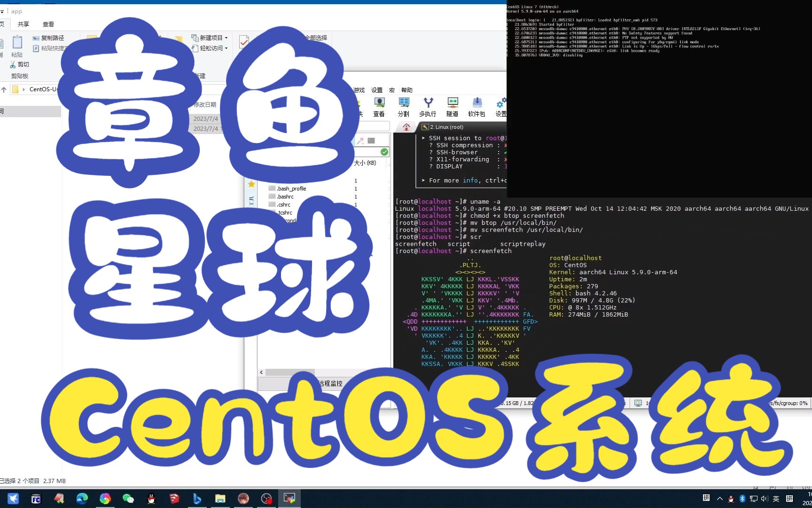This screenshot has width=812, height=508.
Task: Open the MobaXterm 查看 (View) toolbar icon
Action: [379, 107]
